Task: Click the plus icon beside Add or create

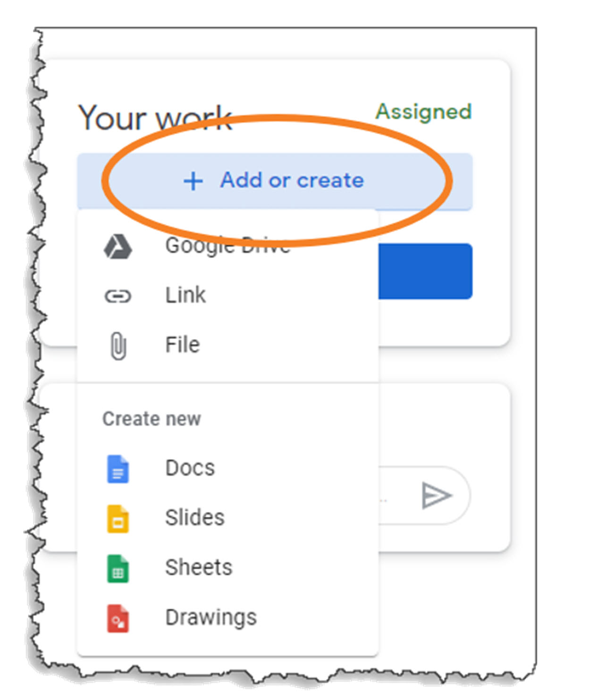Action: tap(193, 181)
